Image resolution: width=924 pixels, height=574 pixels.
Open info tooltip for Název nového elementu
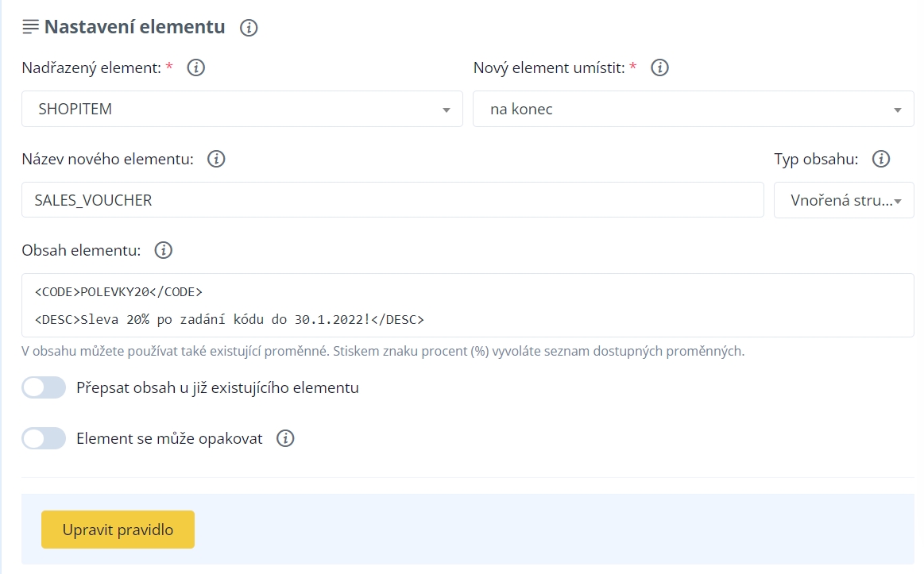click(x=216, y=160)
